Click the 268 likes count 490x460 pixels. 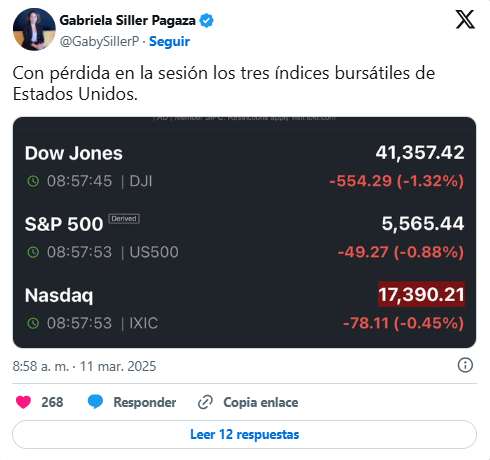[x=52, y=402]
